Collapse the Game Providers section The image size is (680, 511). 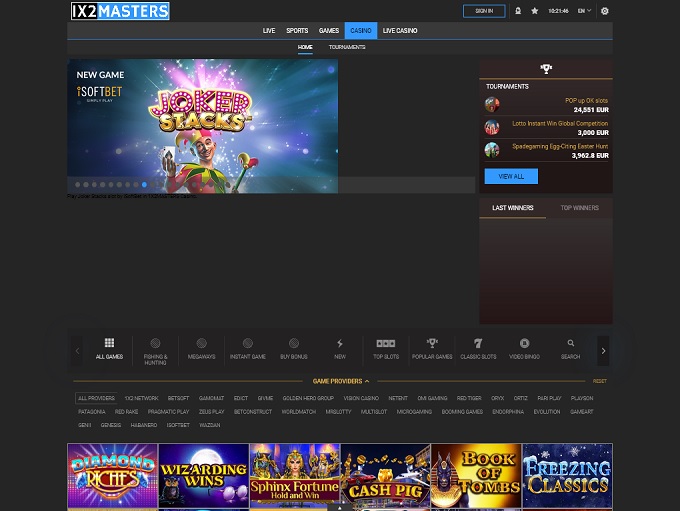[x=340, y=381]
